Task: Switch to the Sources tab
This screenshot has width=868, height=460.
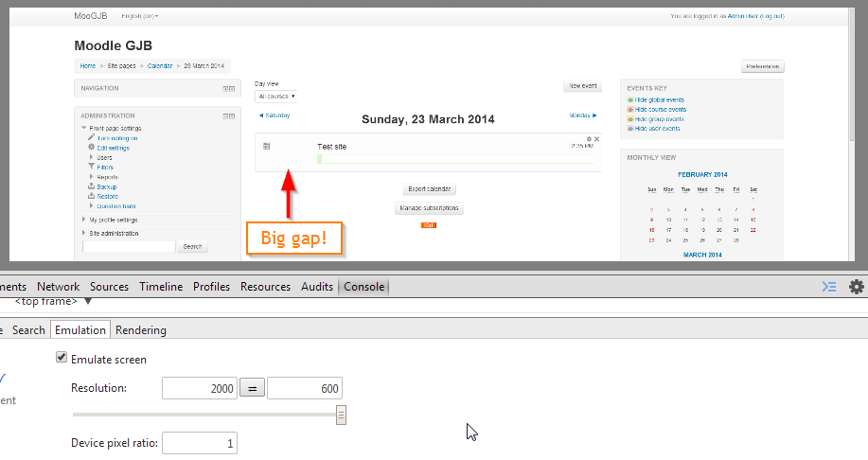Action: pyautogui.click(x=109, y=287)
